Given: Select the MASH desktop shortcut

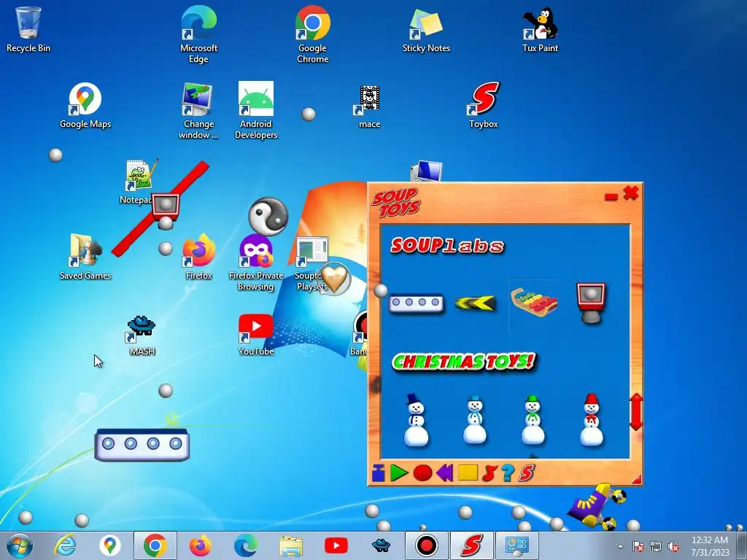Looking at the screenshot, I should (142, 335).
